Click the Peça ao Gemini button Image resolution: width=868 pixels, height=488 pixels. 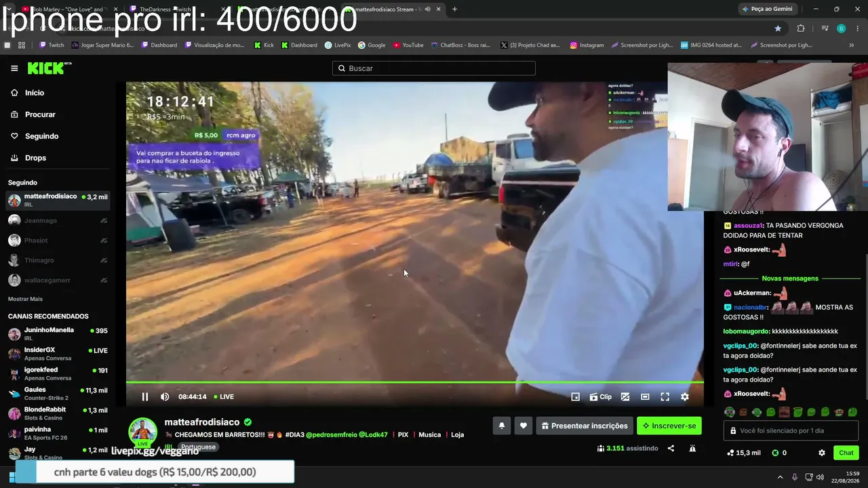767,9
